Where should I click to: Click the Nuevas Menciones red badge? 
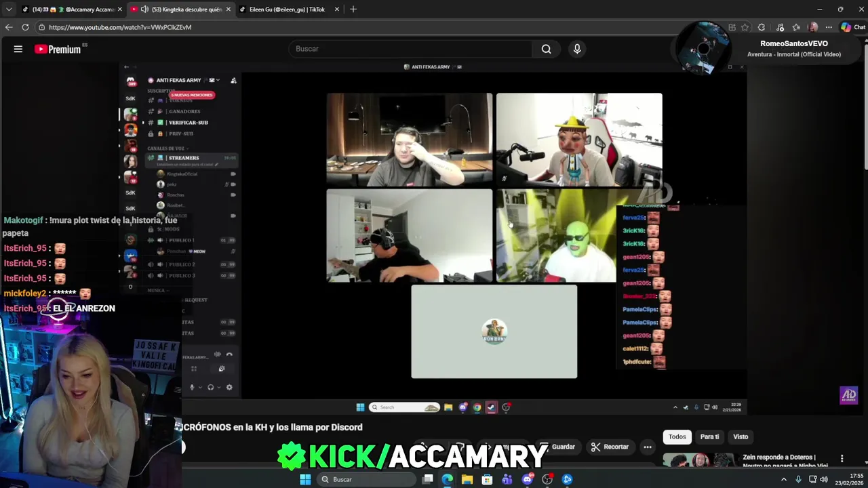(192, 95)
